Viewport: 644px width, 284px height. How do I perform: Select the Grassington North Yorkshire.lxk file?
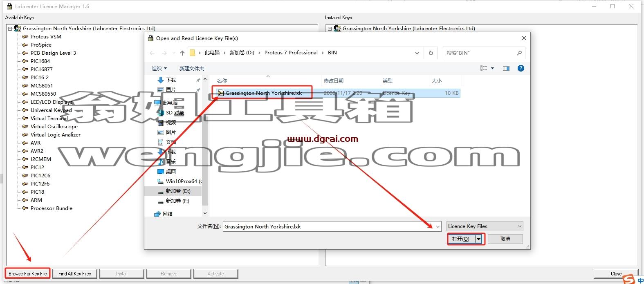(263, 93)
